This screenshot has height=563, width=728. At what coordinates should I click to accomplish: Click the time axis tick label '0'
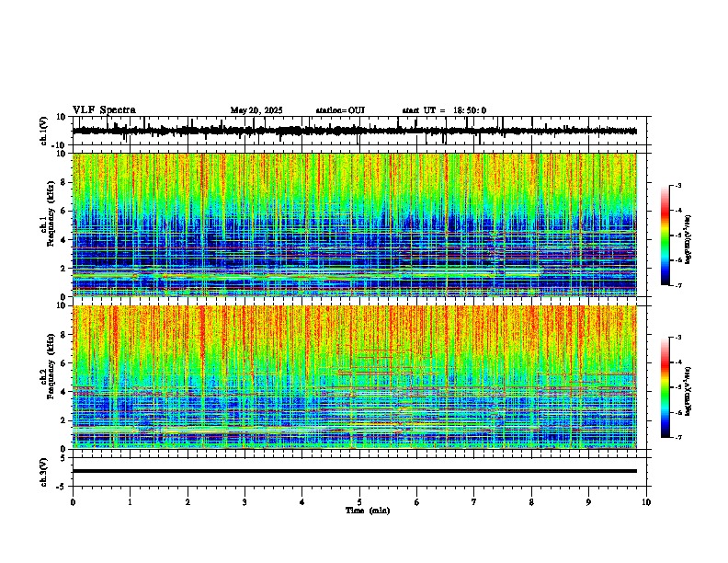point(73,502)
